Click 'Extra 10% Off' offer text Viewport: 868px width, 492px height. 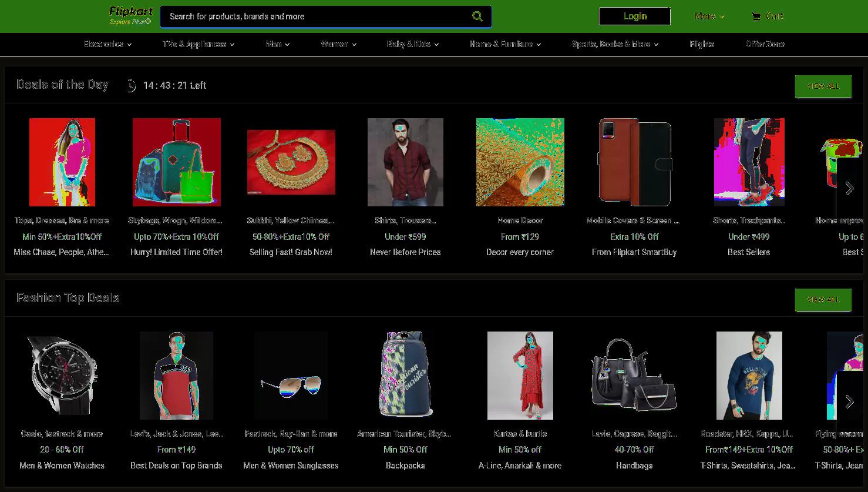pos(635,237)
